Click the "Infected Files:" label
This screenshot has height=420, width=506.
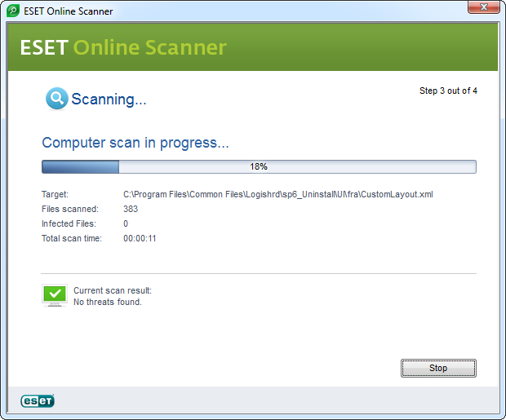pos(69,223)
